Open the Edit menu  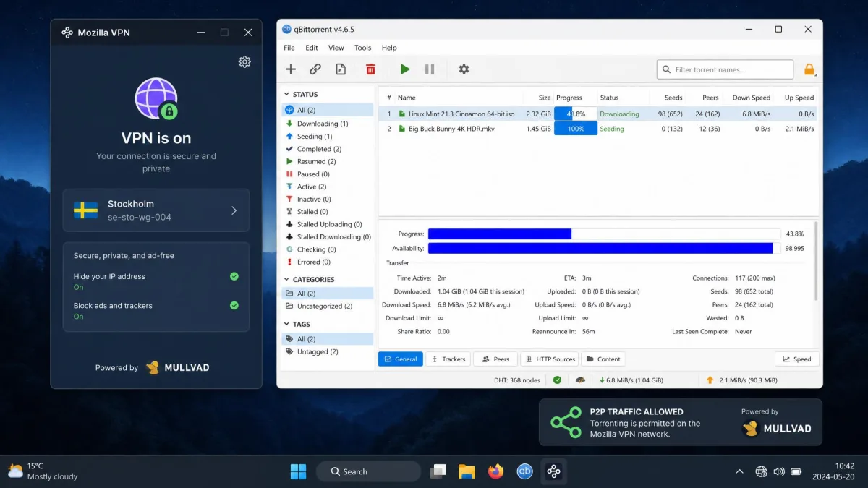pyautogui.click(x=312, y=48)
